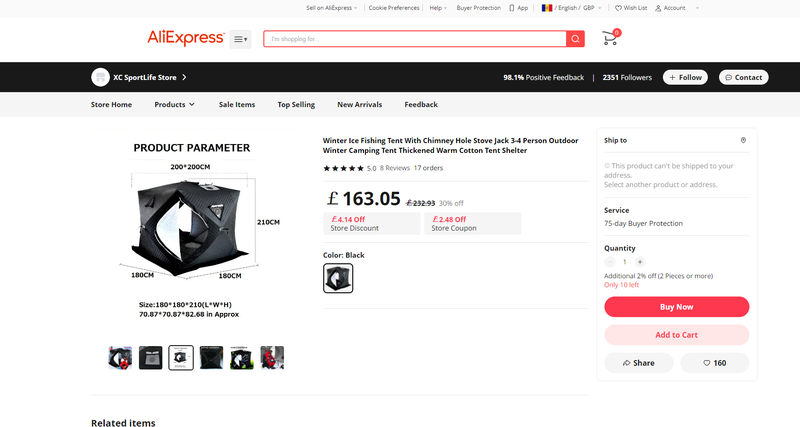Decrease quantity with the minus button
The width and height of the screenshot is (800, 427).
610,262
